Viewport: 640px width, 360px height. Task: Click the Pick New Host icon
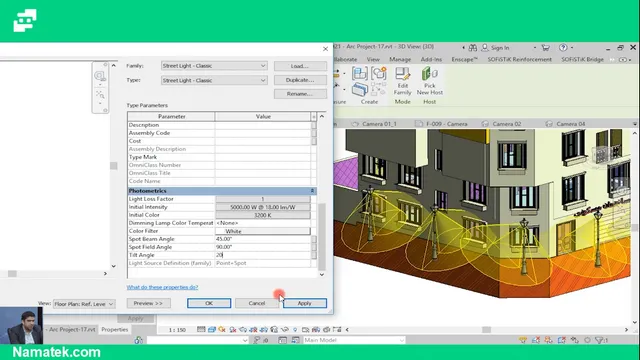(x=429, y=81)
